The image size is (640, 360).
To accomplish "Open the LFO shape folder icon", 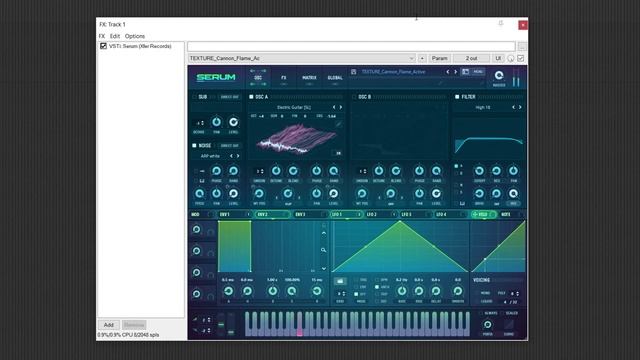I will tap(340, 281).
